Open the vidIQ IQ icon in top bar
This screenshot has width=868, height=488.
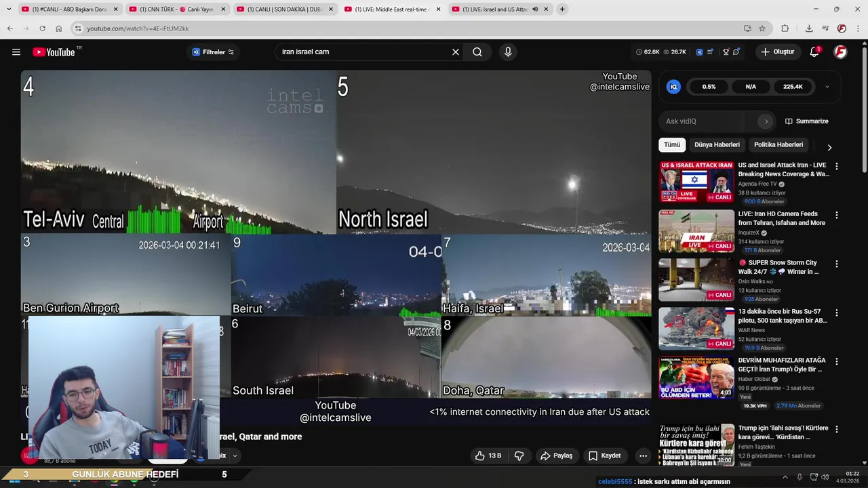pos(699,52)
